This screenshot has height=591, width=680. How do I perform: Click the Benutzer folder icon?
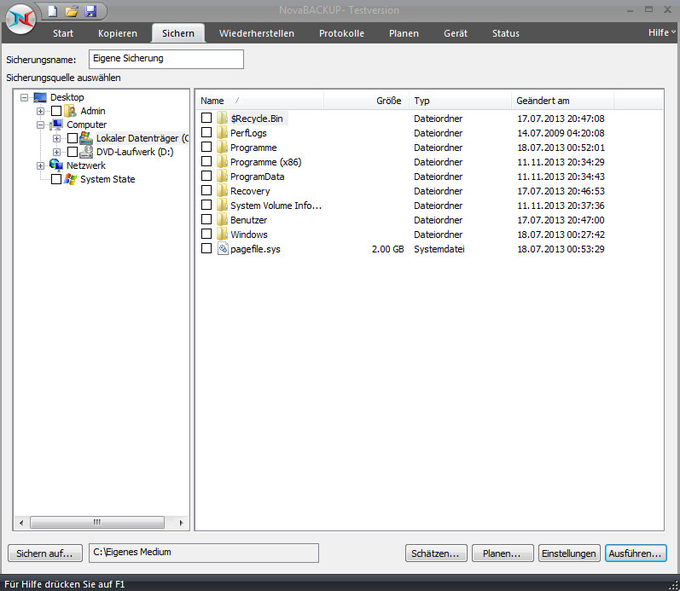[222, 220]
